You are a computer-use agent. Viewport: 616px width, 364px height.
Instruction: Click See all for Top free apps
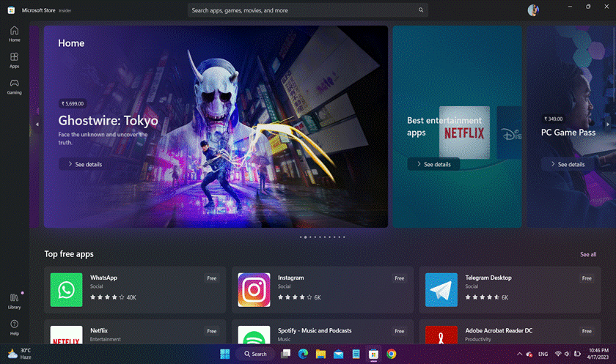click(588, 255)
